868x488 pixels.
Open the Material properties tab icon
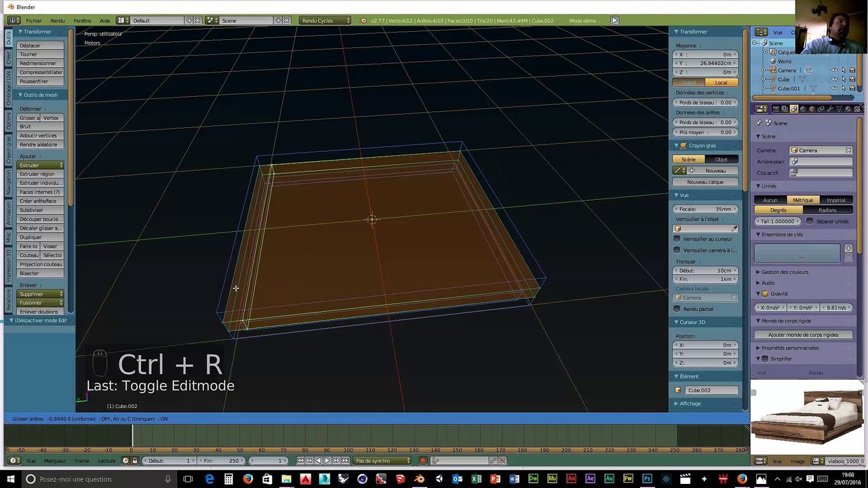(x=848, y=109)
